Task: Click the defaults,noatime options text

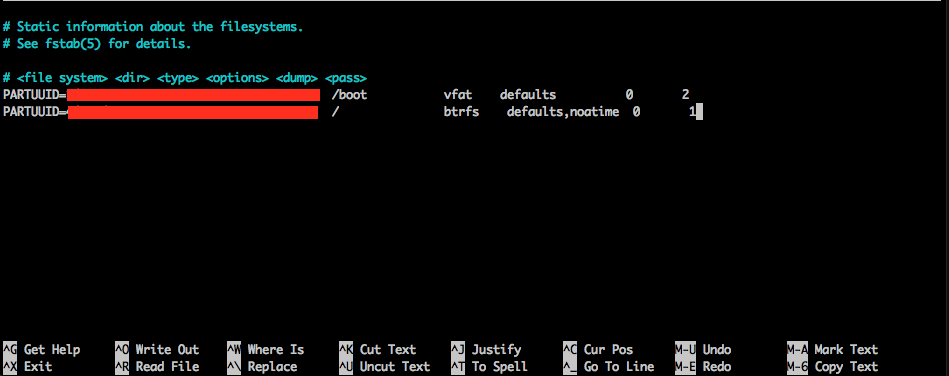Action: 563,111
